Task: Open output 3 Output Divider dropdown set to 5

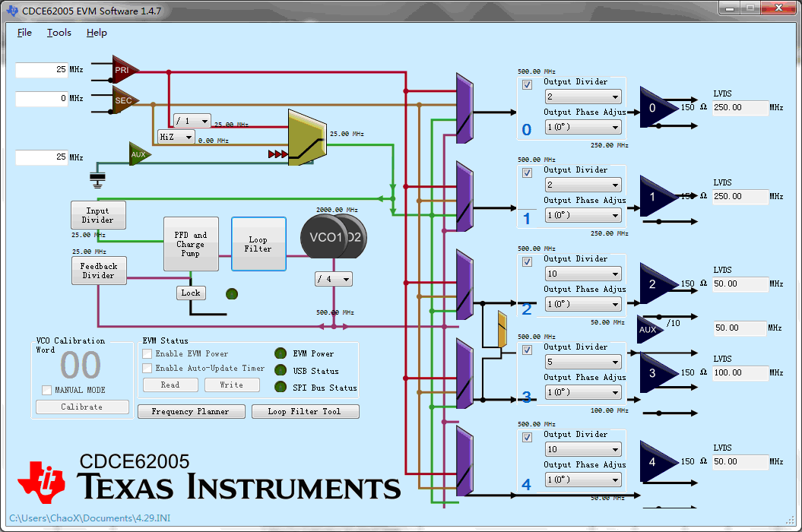Action: [583, 362]
